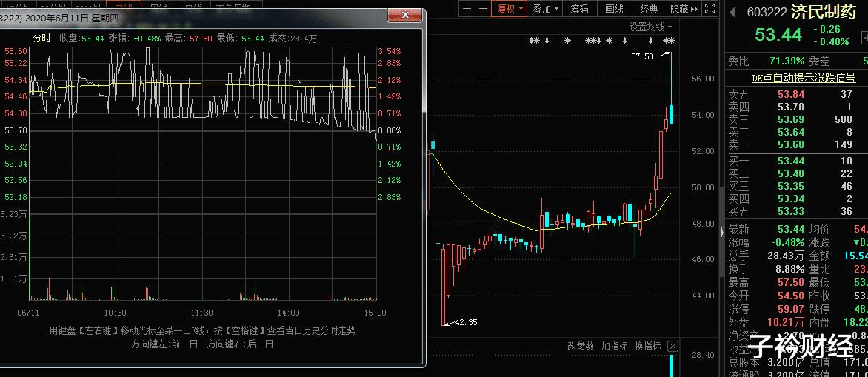The height and width of the screenshot is (377, 868).
Task: Click the 55.60 price scale label in popup
Action: coord(16,51)
